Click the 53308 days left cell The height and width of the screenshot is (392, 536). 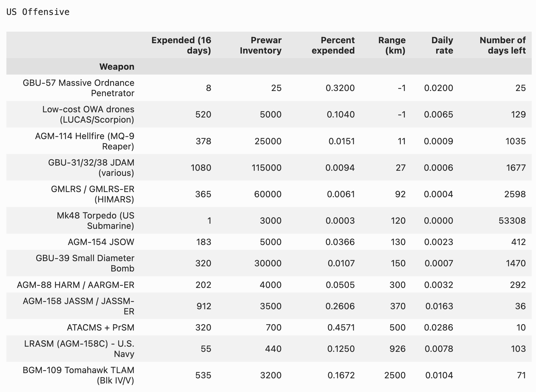pyautogui.click(x=512, y=221)
